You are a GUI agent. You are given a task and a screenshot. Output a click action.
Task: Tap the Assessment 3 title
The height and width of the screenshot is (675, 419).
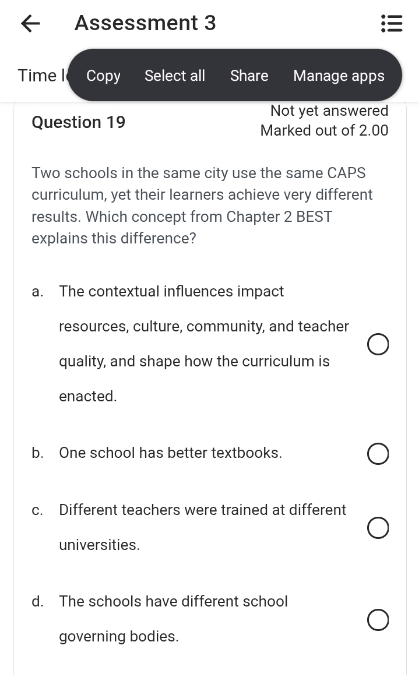coord(145,23)
